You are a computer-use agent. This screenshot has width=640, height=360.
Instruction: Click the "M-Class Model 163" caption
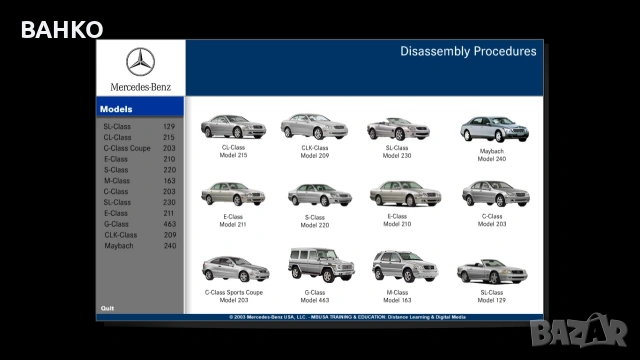coord(397,296)
